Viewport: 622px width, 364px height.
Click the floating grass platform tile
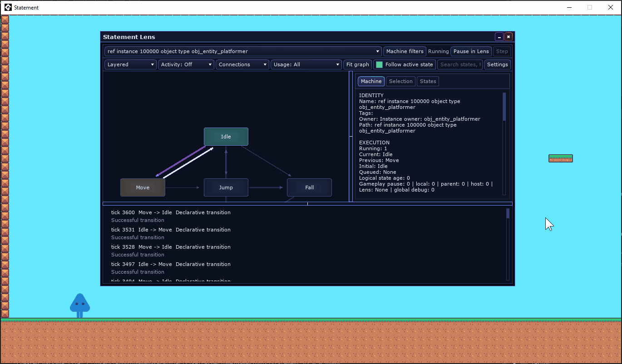coord(561,158)
